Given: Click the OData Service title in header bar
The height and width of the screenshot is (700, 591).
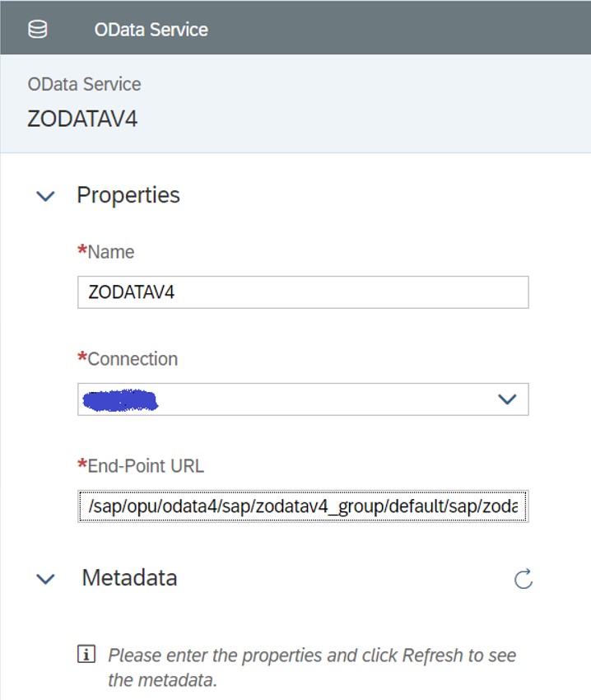Looking at the screenshot, I should [151, 30].
